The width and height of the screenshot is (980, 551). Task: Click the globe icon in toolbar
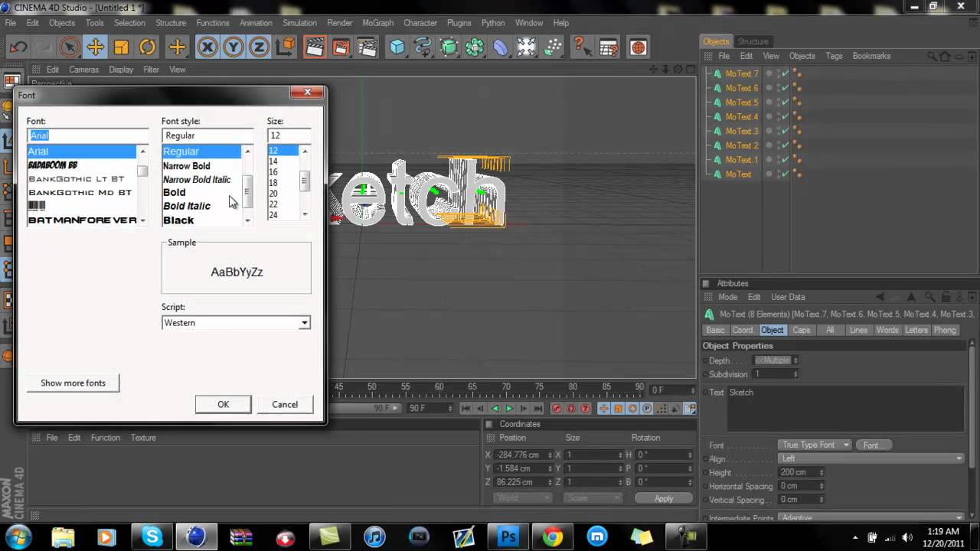(x=638, y=47)
